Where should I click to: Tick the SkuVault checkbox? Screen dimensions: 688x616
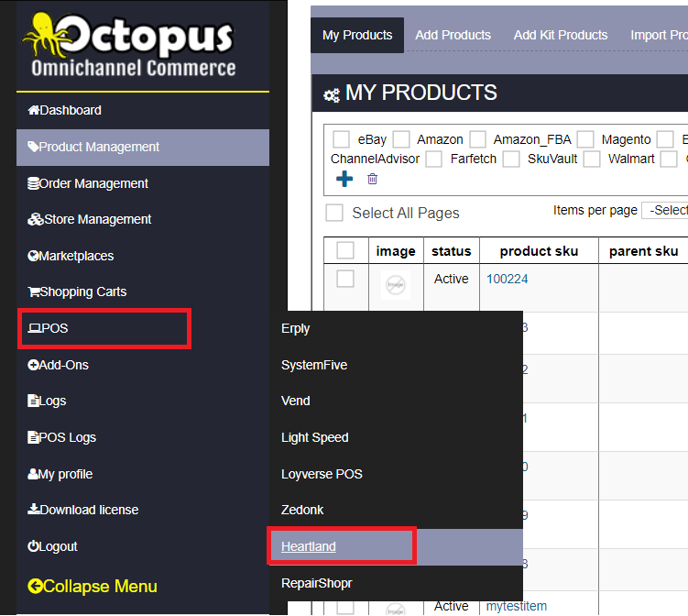pyautogui.click(x=511, y=159)
